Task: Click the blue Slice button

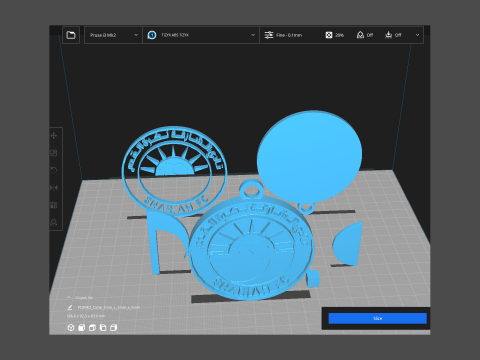Action: click(377, 318)
